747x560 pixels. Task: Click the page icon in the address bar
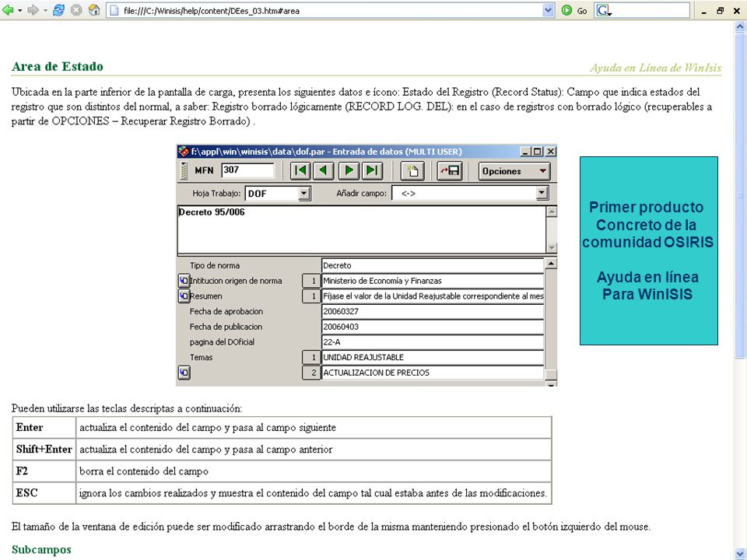tap(114, 10)
